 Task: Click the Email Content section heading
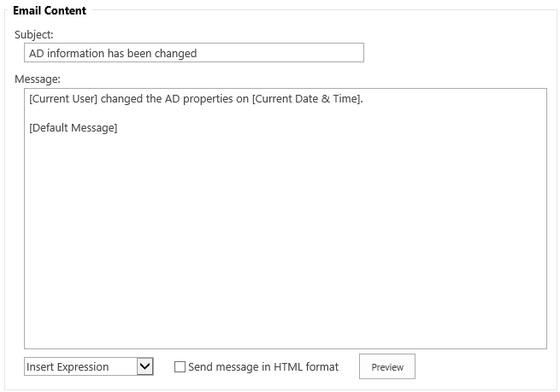tap(50, 11)
